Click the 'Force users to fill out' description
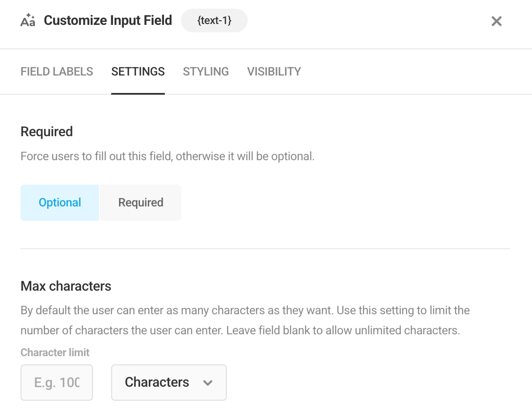Screen dimensions: 532x412 tap(167, 156)
